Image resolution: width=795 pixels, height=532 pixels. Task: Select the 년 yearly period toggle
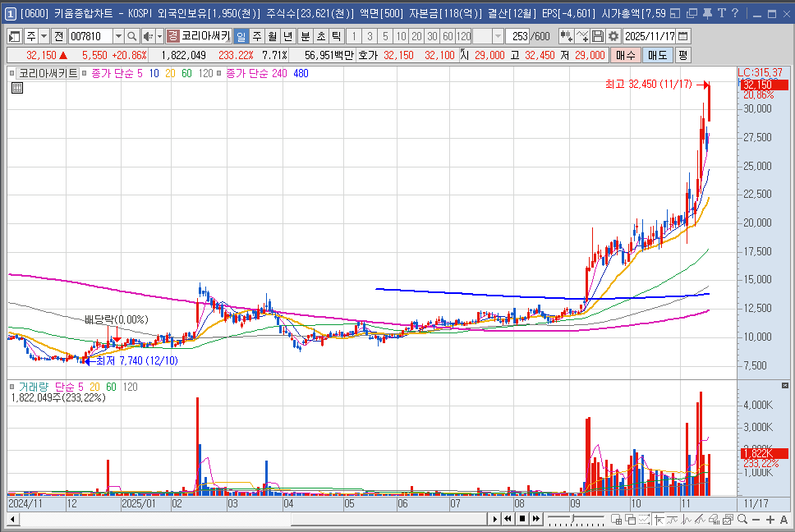point(288,36)
